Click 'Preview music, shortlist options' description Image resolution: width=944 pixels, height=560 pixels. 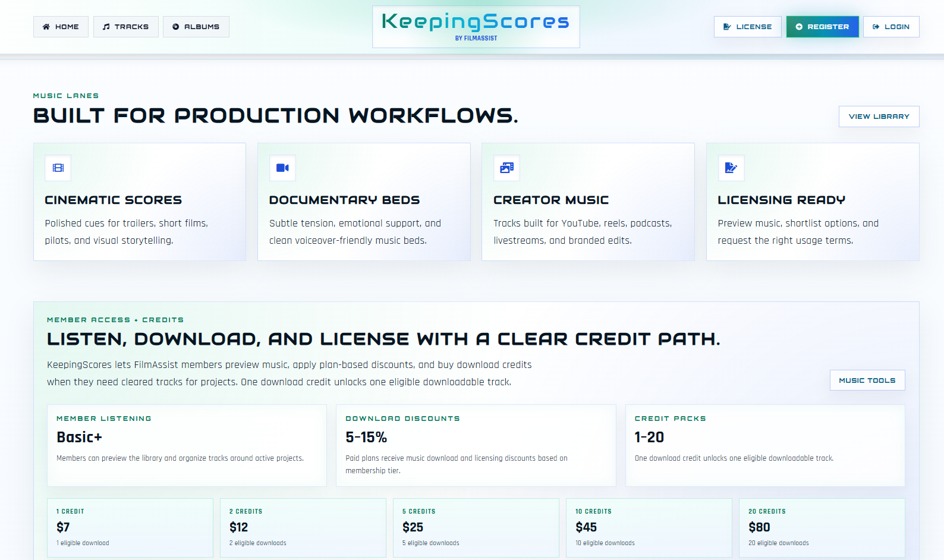pos(798,232)
